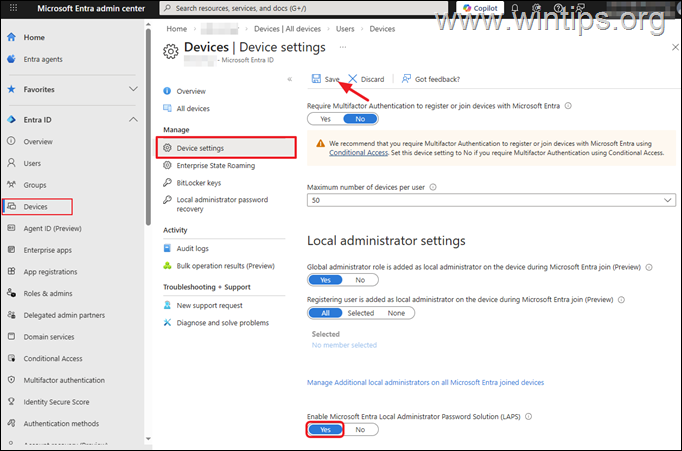
Task: Click info icon beside Maximum number of devices
Action: tap(433, 187)
